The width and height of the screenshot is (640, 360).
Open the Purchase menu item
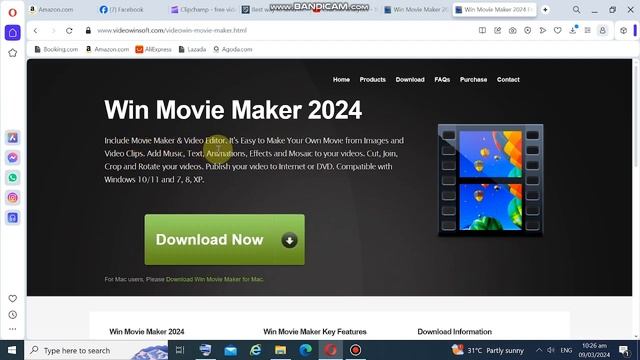tap(473, 80)
